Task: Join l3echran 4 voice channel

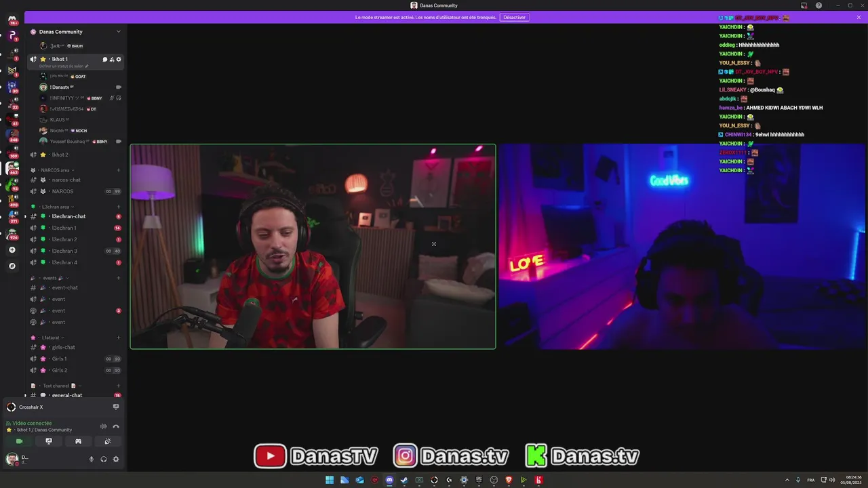Action: pyautogui.click(x=75, y=262)
